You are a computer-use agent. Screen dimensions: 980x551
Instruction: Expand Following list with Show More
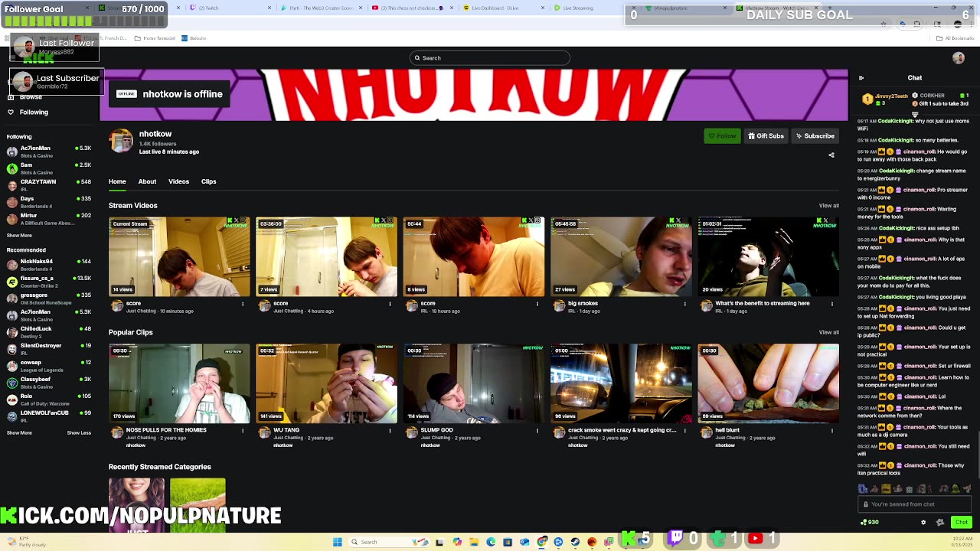click(x=19, y=236)
